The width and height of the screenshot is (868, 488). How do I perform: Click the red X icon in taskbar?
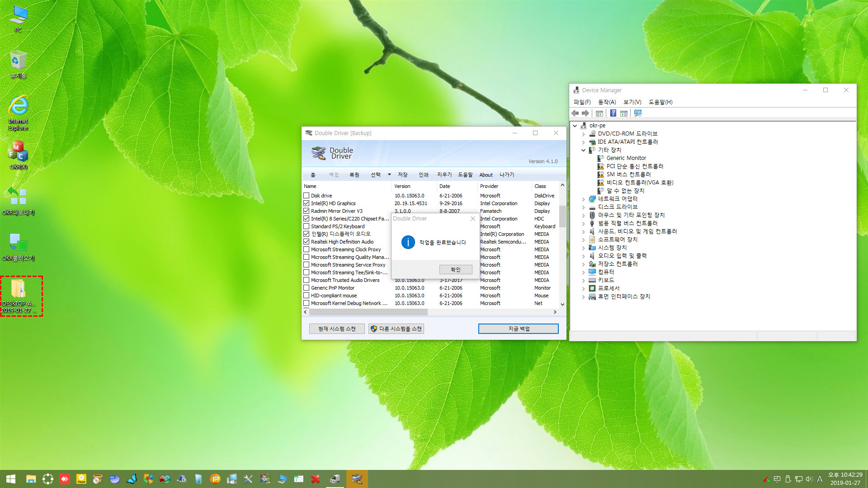coord(316,479)
